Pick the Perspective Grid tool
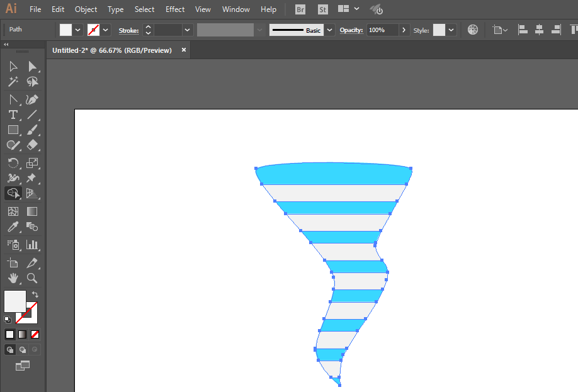The height and width of the screenshot is (392, 578). pos(32,193)
